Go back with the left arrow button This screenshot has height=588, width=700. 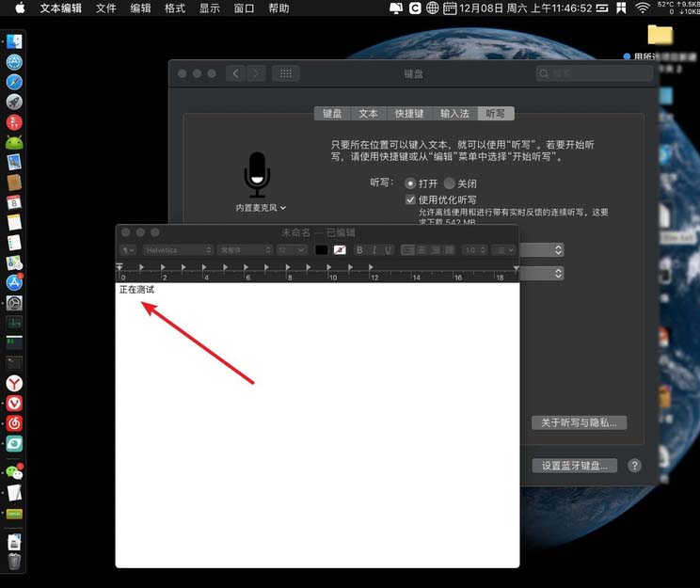pyautogui.click(x=234, y=73)
